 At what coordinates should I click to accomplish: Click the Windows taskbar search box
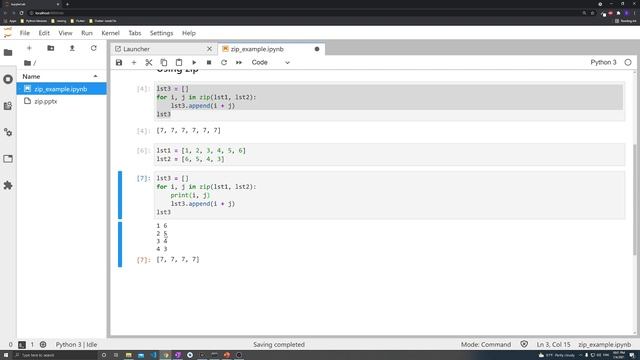pos(55,355)
